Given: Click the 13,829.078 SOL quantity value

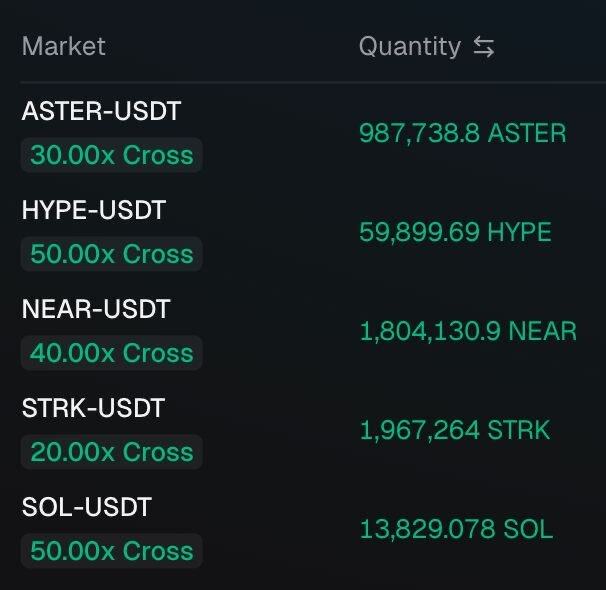Looking at the screenshot, I should coord(456,529).
